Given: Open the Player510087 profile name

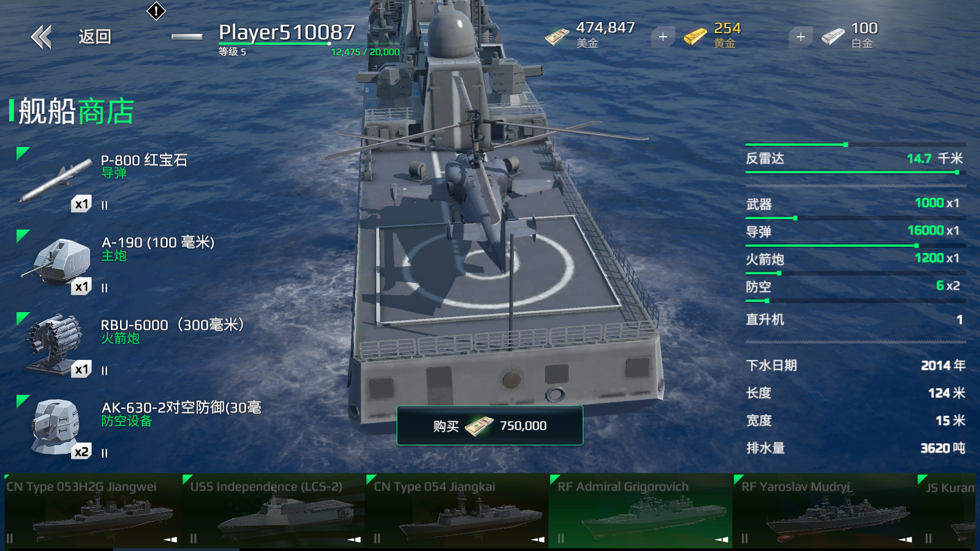Looking at the screenshot, I should (x=287, y=32).
